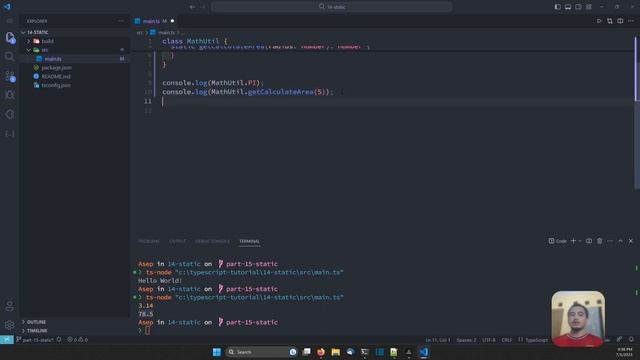
Task: Open the Search view in activity bar
Action: (x=10, y=56)
